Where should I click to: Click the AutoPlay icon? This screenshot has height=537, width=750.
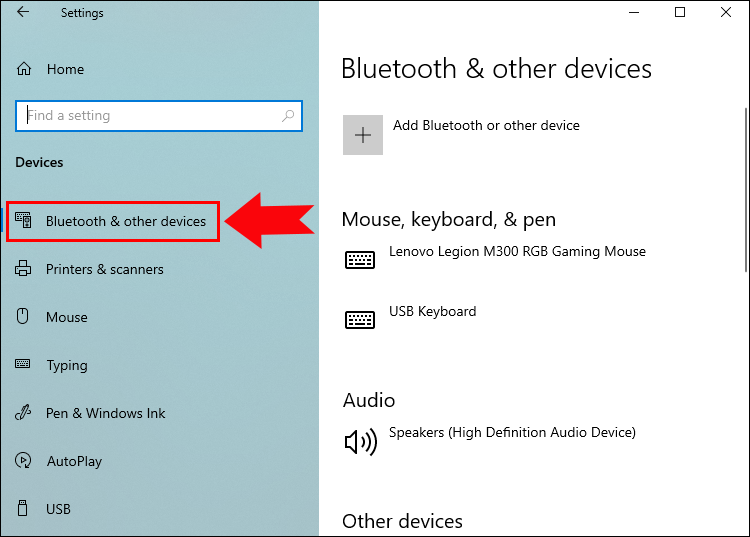(24, 461)
